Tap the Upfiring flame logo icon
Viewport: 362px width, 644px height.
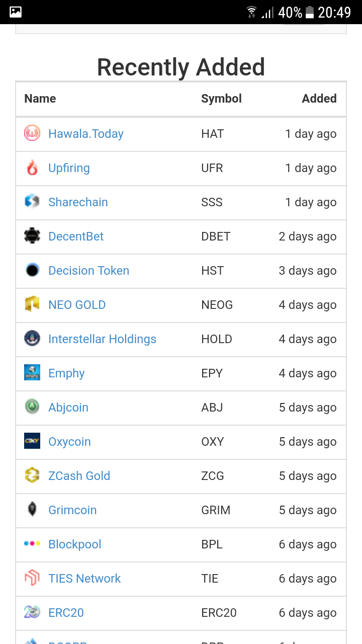(32, 168)
